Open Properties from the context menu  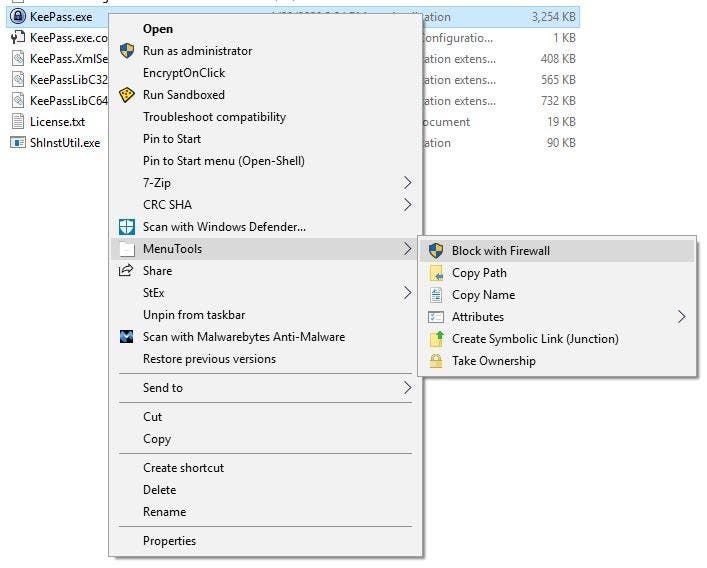pyautogui.click(x=266, y=541)
